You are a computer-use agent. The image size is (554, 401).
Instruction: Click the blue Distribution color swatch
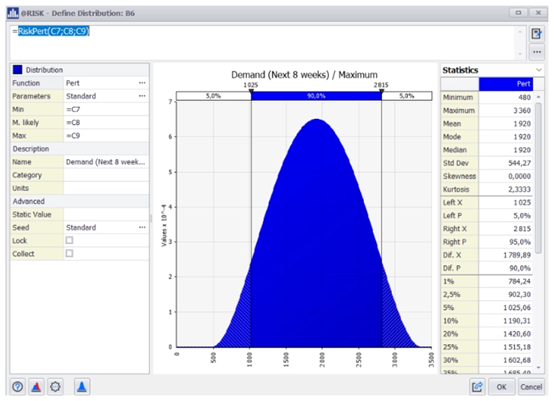pyautogui.click(x=17, y=70)
